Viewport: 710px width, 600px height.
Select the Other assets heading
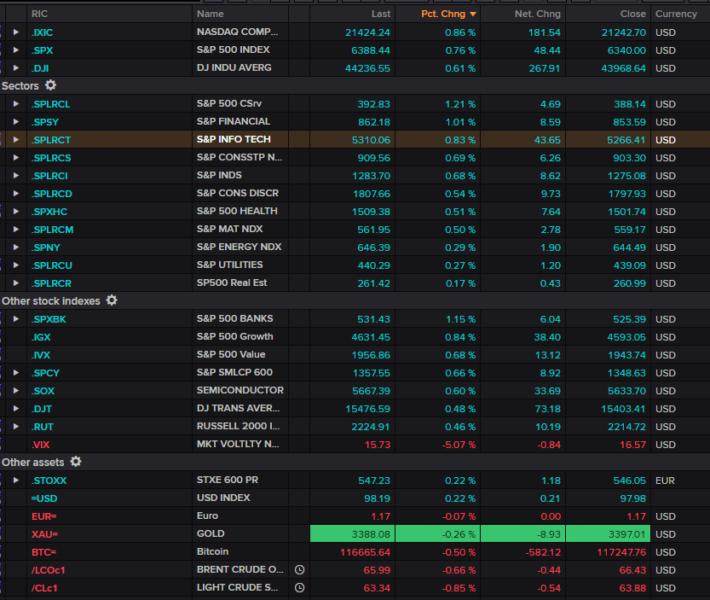pos(33,462)
